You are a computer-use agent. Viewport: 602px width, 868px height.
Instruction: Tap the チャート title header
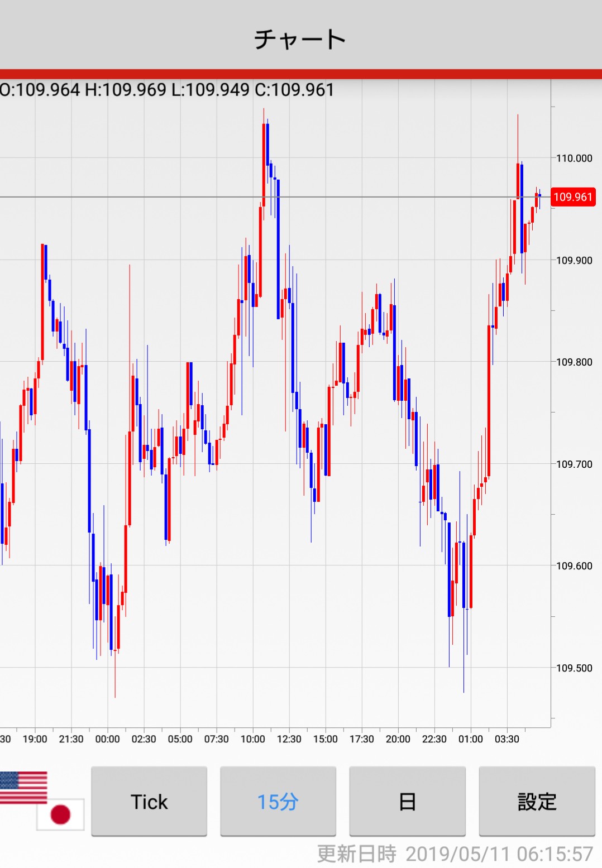pyautogui.click(x=300, y=39)
